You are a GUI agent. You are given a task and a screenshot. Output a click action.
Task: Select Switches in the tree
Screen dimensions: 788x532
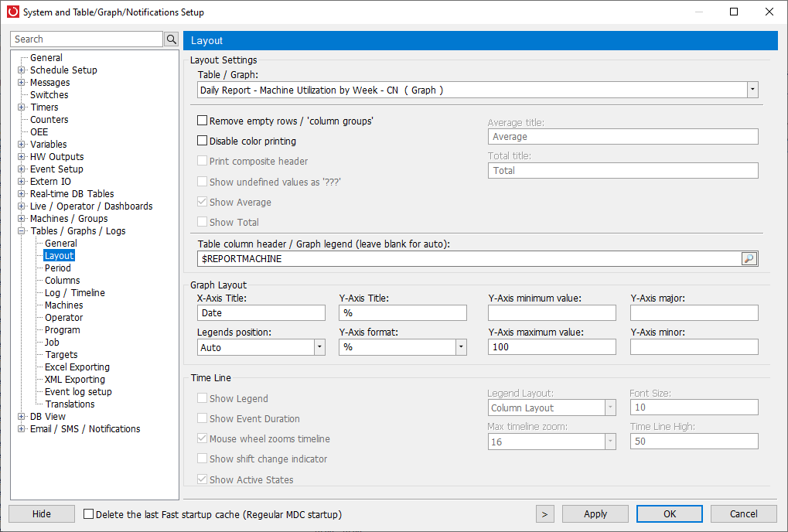[49, 95]
